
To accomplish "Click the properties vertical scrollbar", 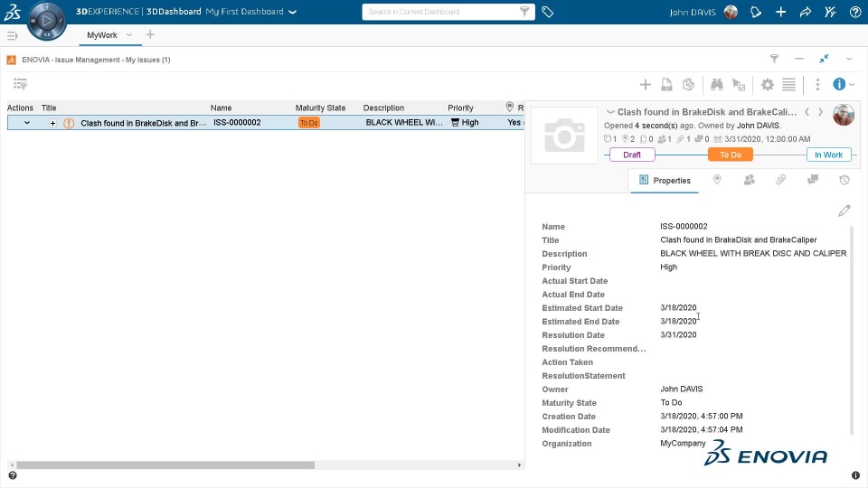I will (852, 331).
